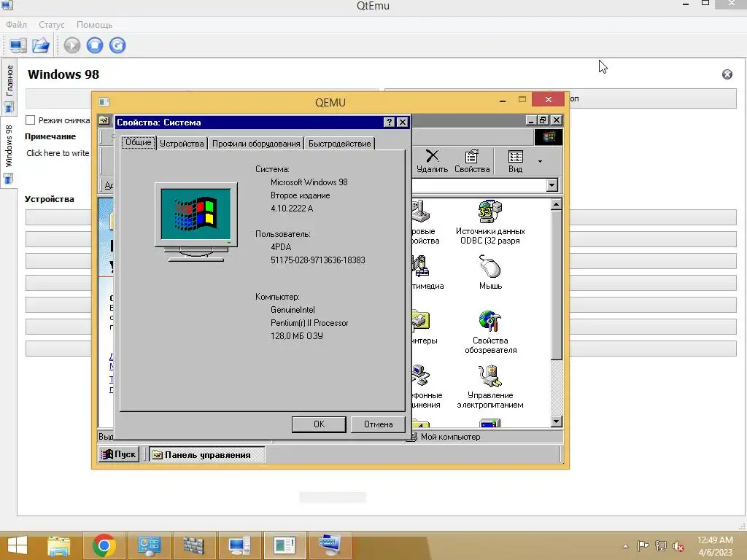Select the Свойства обозревателя icon
The image size is (747, 560).
(490, 332)
